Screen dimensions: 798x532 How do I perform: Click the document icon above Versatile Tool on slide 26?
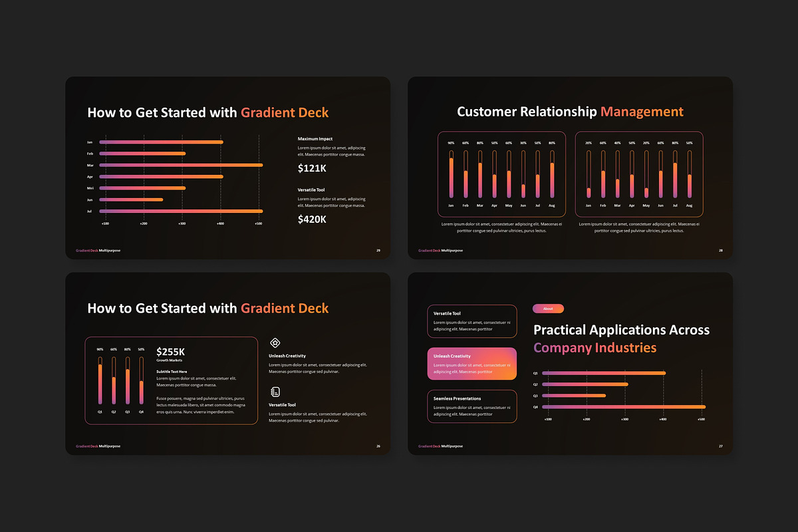coord(275,392)
